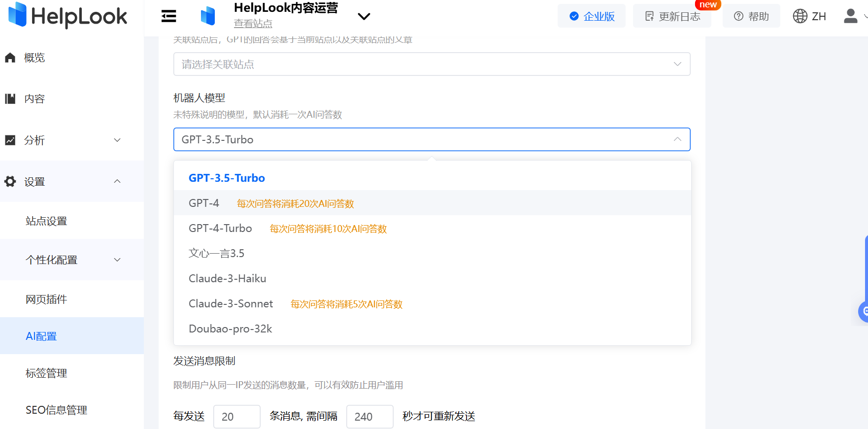Click the 每次问答将消耗20次AI问答数 note
This screenshot has height=429, width=868.
[296, 204]
